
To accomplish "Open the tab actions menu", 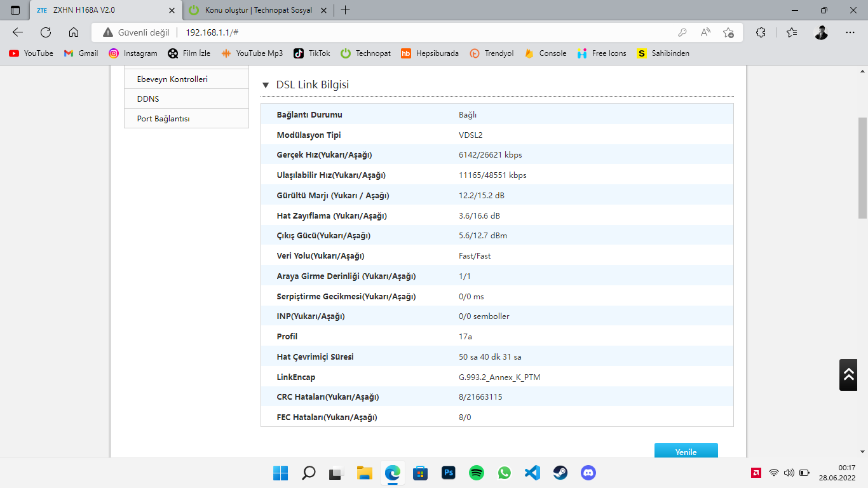I will (15, 10).
